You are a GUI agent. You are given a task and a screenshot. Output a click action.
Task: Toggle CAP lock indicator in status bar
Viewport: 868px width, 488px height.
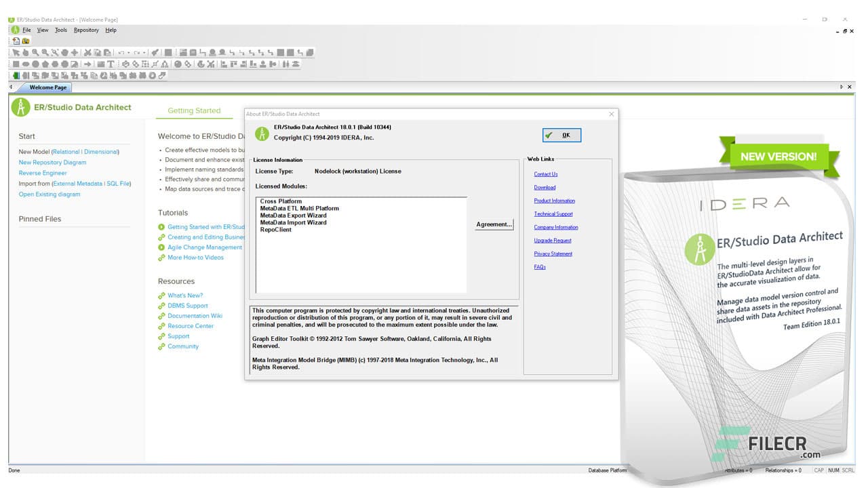coord(819,470)
